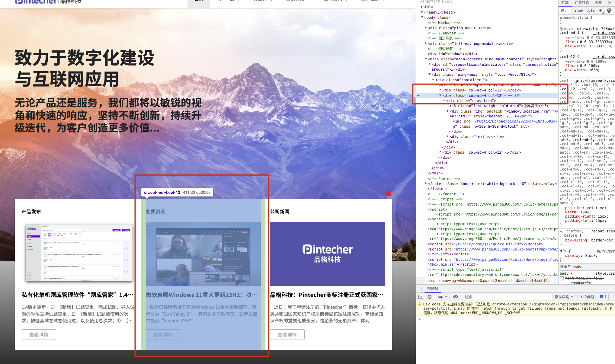
Task: Click 查看详情 under 产品发布 card
Action: 39,335
